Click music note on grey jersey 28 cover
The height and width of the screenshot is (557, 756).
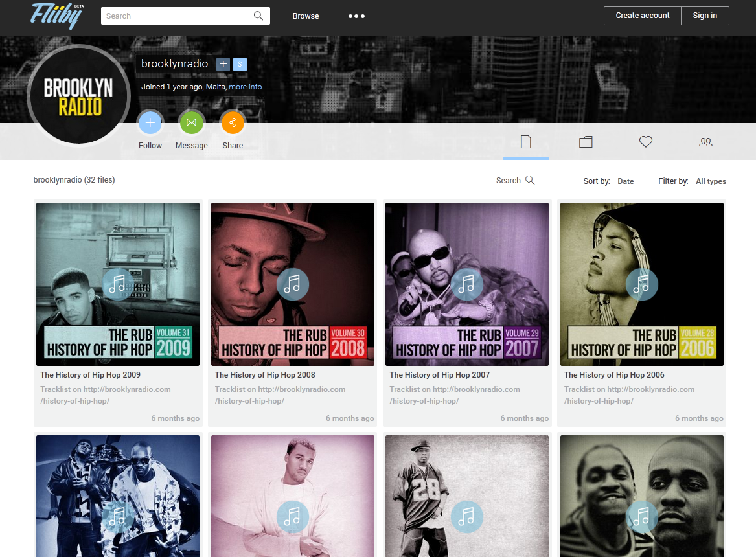coord(466,517)
